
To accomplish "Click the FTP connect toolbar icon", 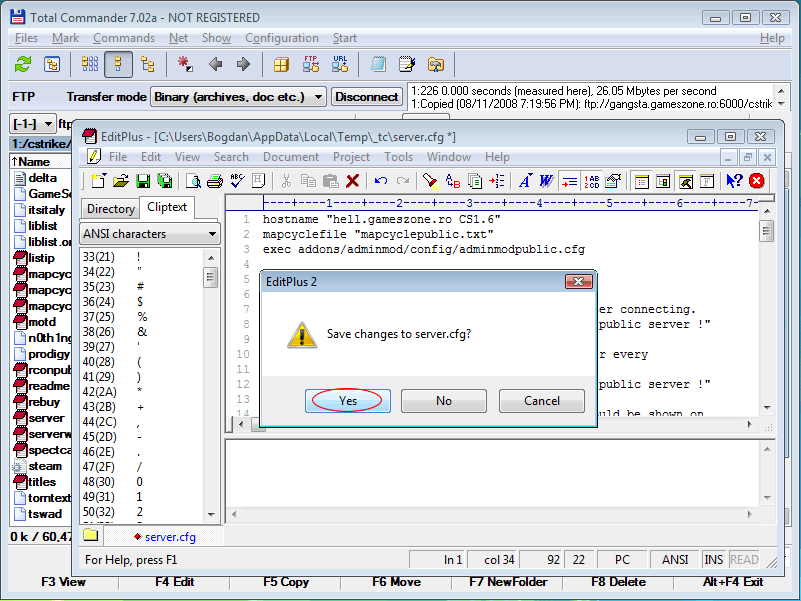I will tap(311, 64).
